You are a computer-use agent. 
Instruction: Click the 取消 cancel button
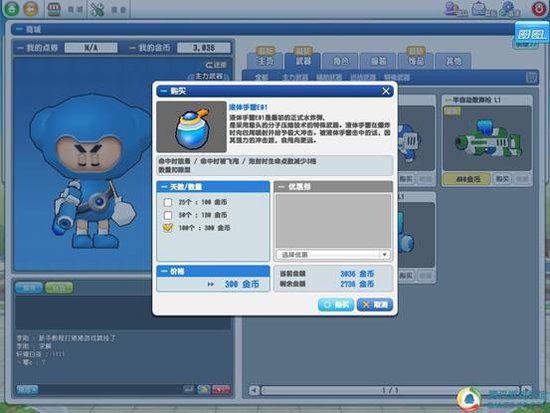coord(375,305)
